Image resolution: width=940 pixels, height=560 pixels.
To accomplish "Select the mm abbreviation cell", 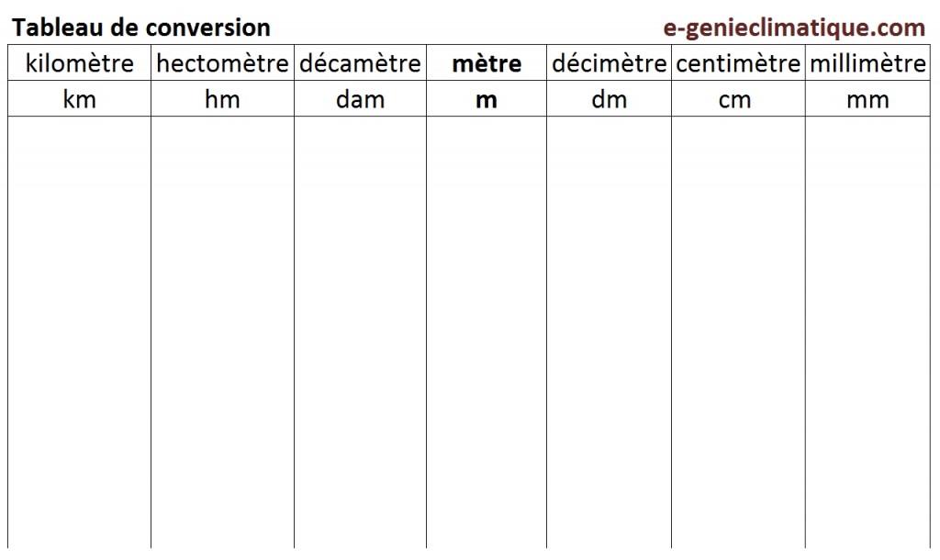I will pyautogui.click(x=867, y=99).
